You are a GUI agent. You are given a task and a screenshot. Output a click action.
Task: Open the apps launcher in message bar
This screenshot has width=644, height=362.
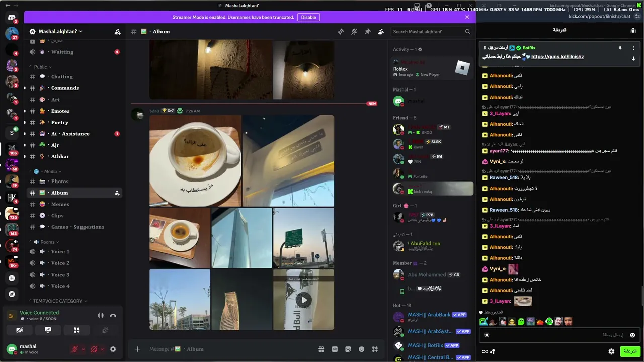point(375,349)
